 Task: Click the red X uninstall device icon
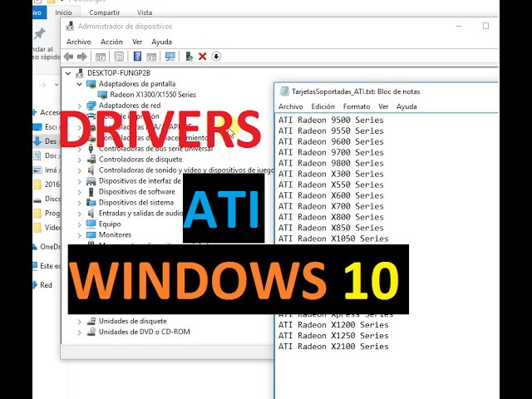[203, 57]
